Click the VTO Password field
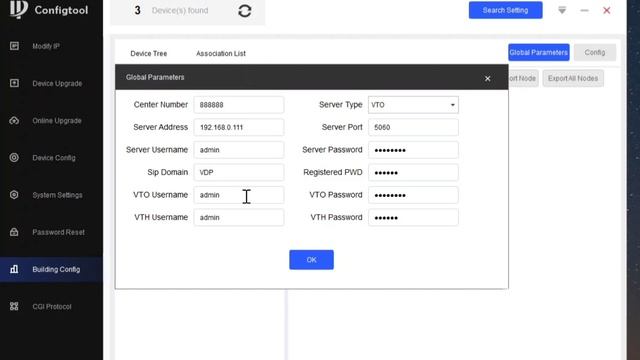Viewport: 640px width, 360px height. (x=413, y=195)
